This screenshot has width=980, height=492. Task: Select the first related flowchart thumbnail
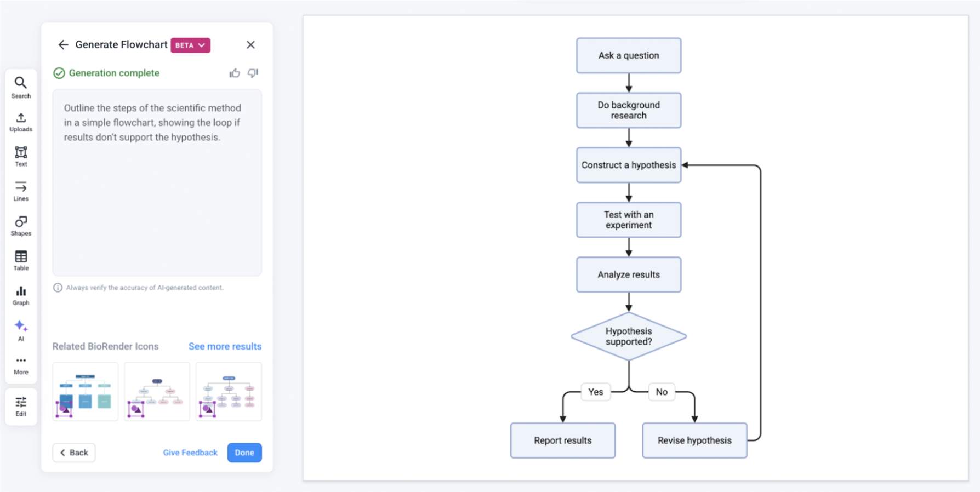point(86,391)
